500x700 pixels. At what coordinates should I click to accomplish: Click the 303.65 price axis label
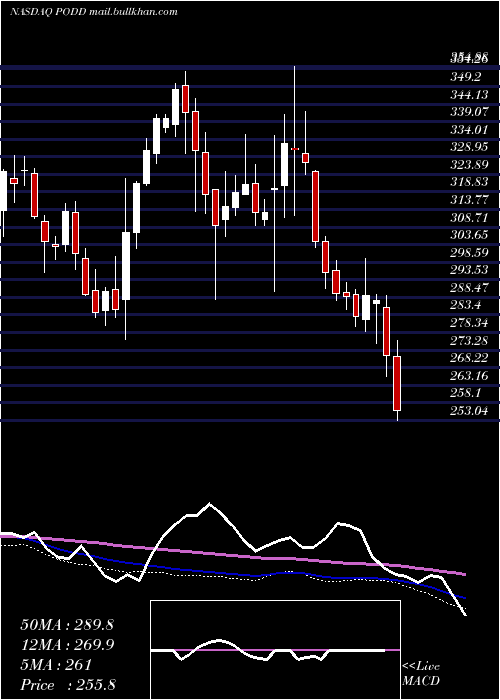pyautogui.click(x=469, y=235)
